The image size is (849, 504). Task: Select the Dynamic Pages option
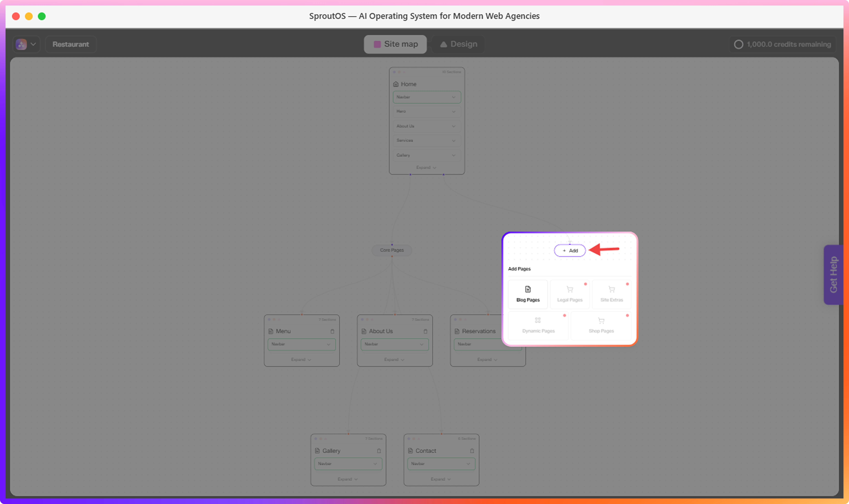click(538, 325)
